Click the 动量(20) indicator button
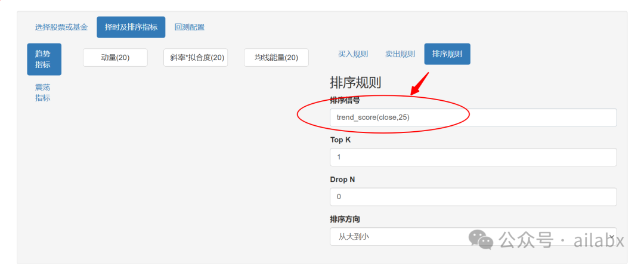The width and height of the screenshot is (644, 266). pos(115,57)
